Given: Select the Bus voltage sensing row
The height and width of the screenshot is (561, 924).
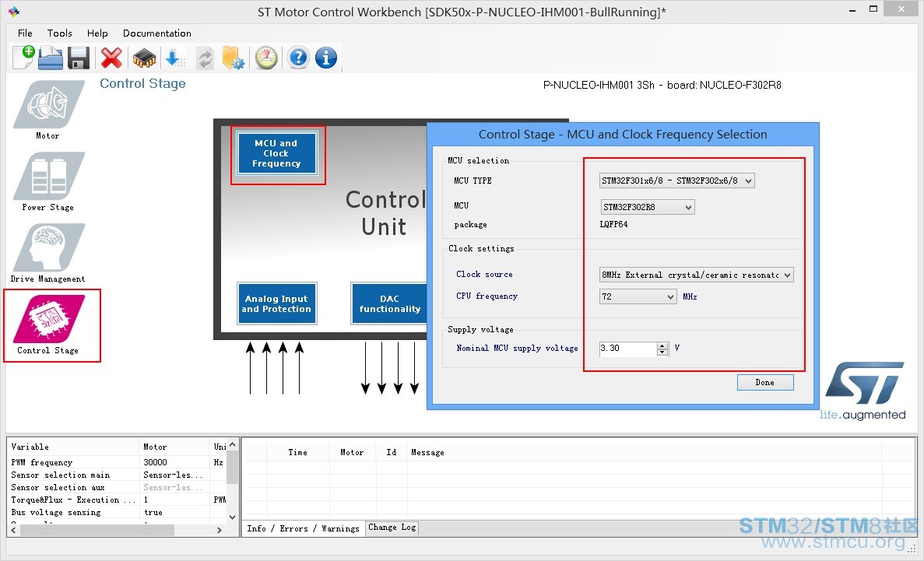Looking at the screenshot, I should 117,513.
